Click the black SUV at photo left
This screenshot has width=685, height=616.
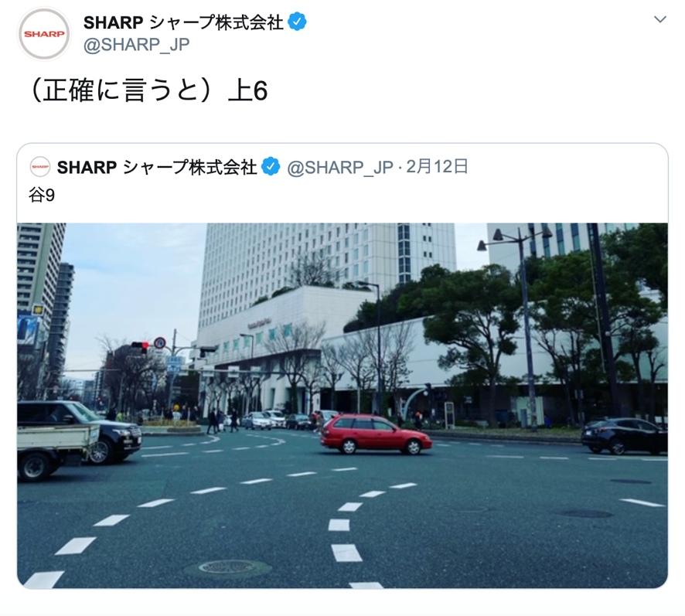click(80, 431)
